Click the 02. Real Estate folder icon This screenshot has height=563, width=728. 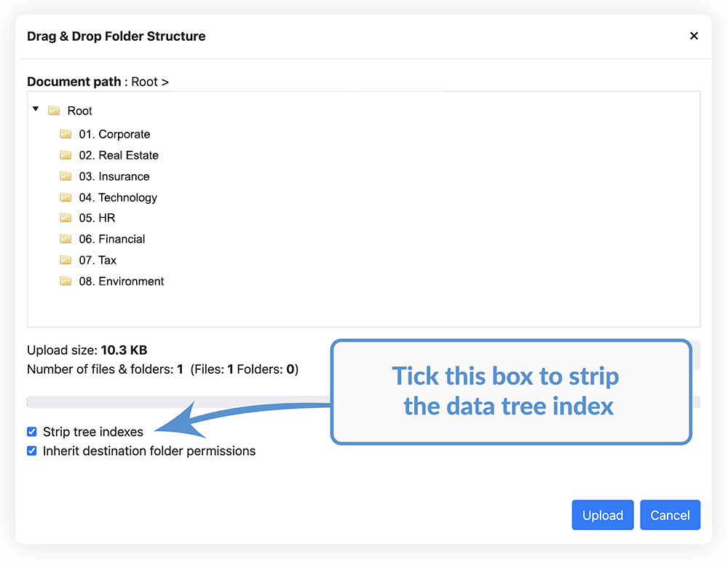point(66,155)
